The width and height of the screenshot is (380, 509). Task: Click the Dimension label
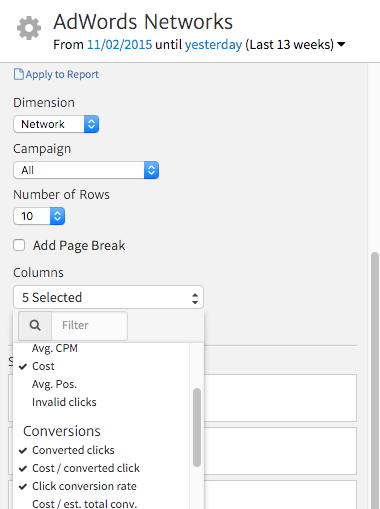(44, 103)
